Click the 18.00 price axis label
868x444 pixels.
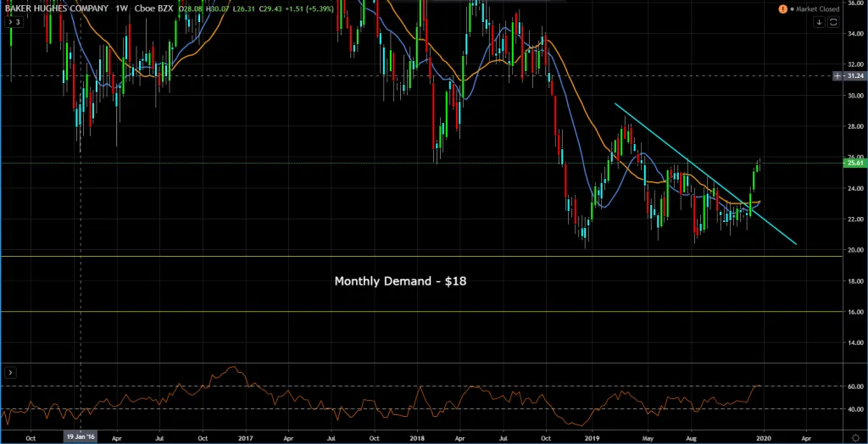point(856,280)
